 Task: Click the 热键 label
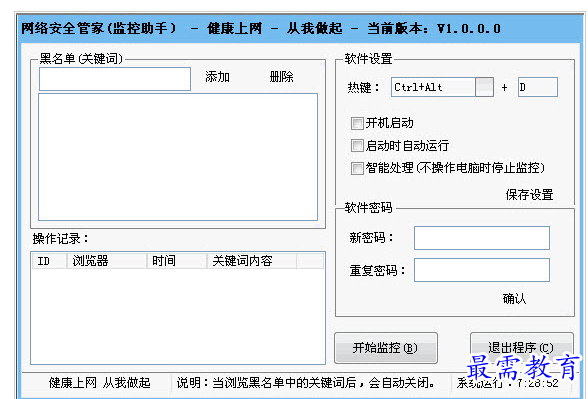pos(363,87)
